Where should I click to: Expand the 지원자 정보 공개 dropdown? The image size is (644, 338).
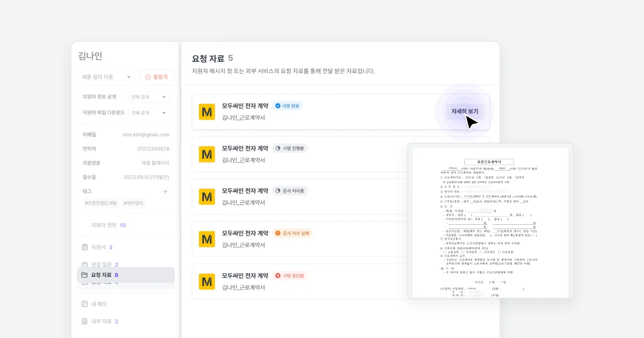pos(149,97)
